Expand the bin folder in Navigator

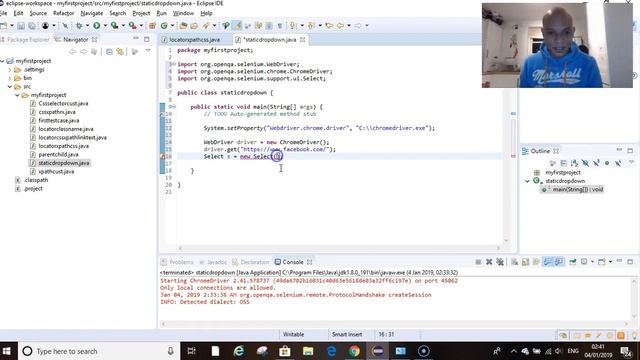(x=9, y=78)
